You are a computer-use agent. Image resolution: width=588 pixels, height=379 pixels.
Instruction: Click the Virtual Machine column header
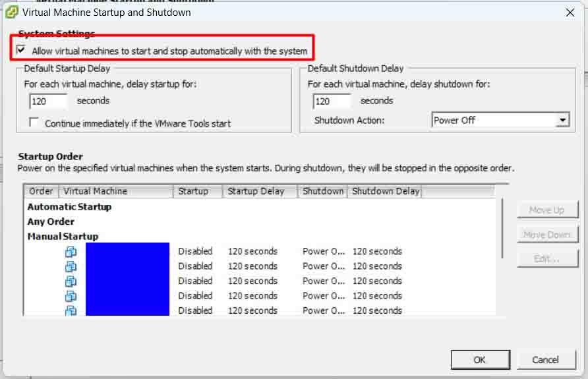[x=117, y=191]
